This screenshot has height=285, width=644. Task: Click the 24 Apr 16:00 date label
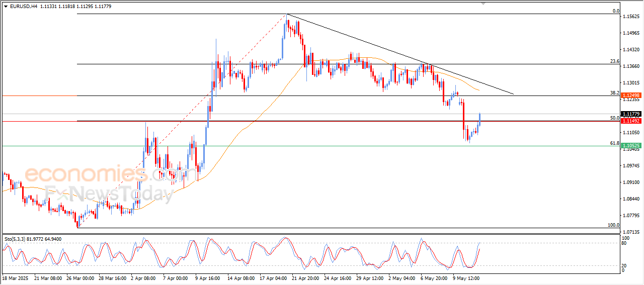339,277
